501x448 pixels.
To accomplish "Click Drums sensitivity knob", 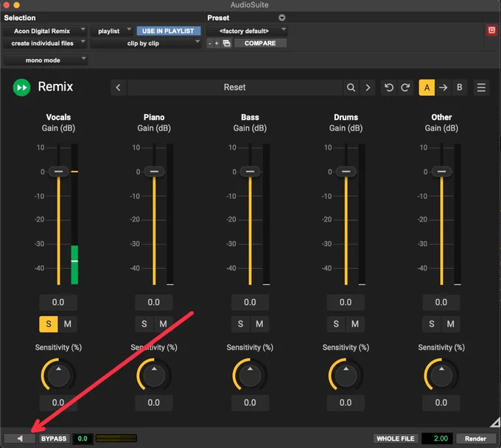I will [x=346, y=374].
